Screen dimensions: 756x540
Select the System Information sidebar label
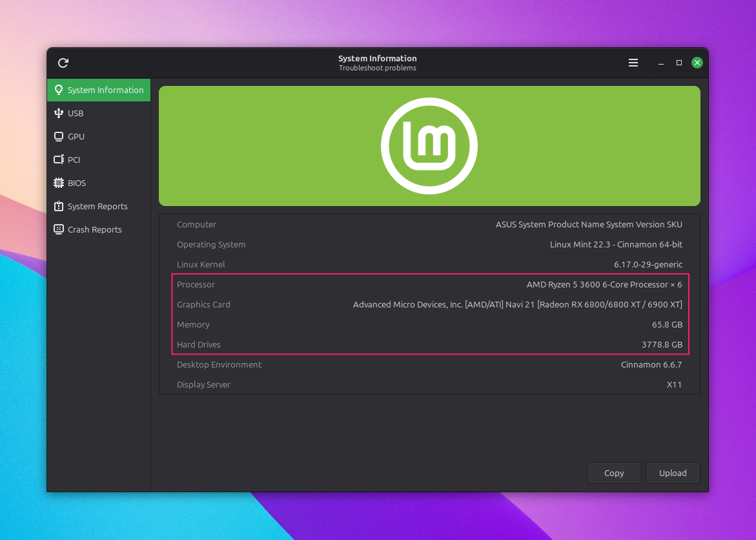pos(106,90)
